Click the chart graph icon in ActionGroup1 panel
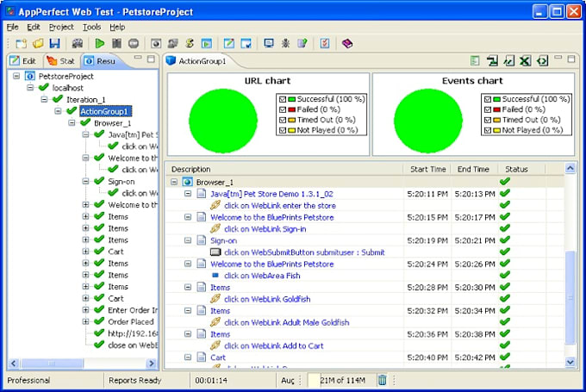The height and width of the screenshot is (392, 586). [509, 60]
